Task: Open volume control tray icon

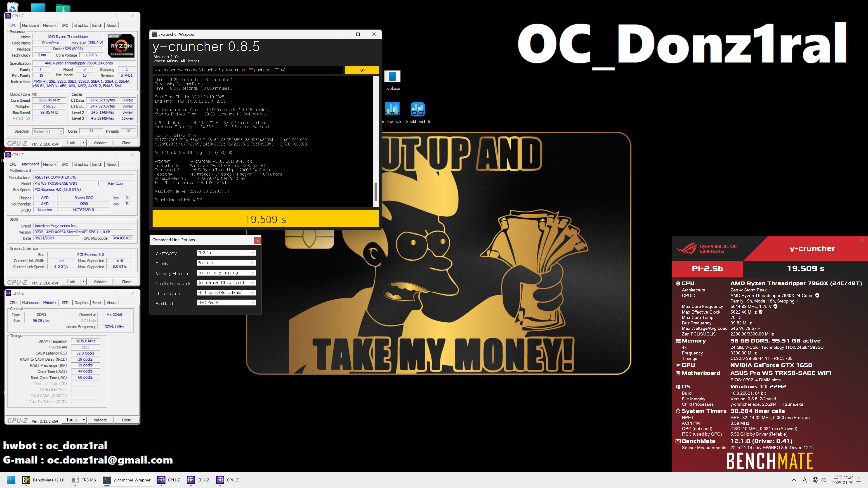Action: pos(824,480)
